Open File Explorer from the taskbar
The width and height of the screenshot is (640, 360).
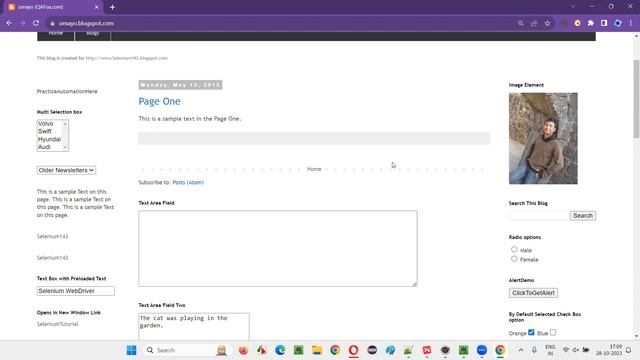tap(317, 350)
